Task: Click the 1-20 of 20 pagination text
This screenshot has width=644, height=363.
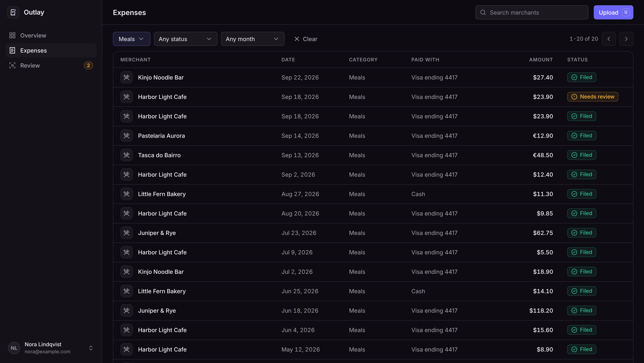Action: click(x=584, y=39)
